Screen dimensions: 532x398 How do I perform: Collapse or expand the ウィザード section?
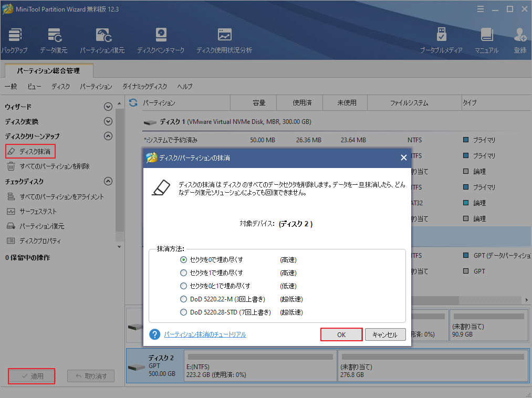point(108,107)
